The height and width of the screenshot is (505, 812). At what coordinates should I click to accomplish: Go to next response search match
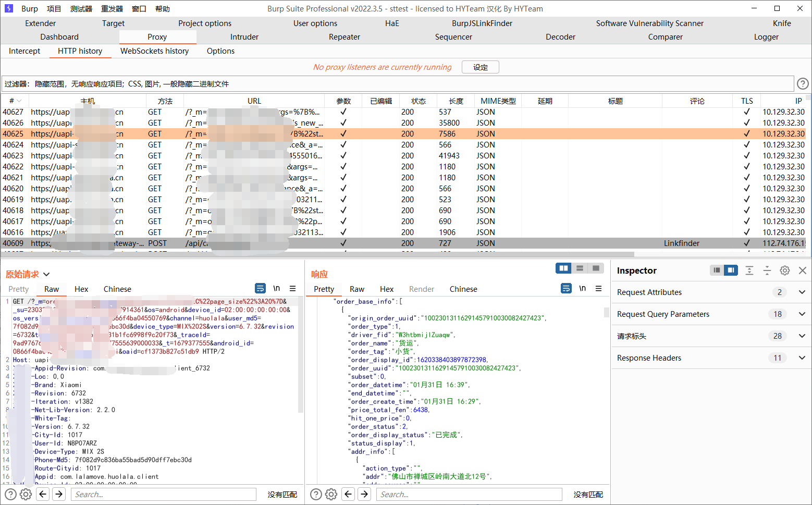[365, 494]
